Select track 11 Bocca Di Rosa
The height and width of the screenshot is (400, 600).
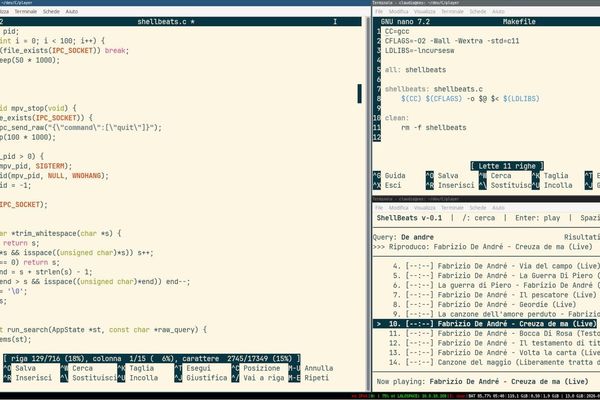(494, 333)
